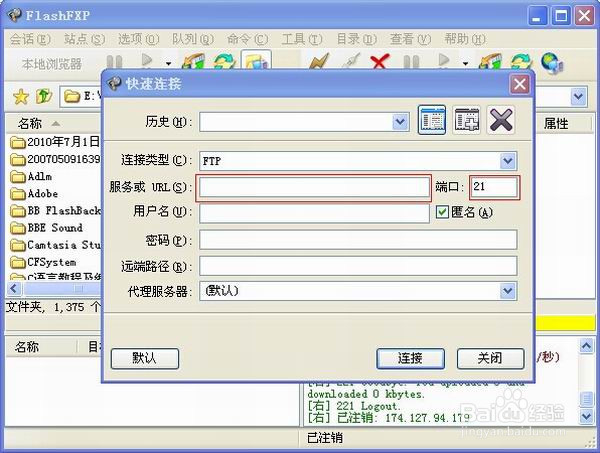Open the 目录(D) menu
Screen dimensions: 600x453
pyautogui.click(x=356, y=39)
